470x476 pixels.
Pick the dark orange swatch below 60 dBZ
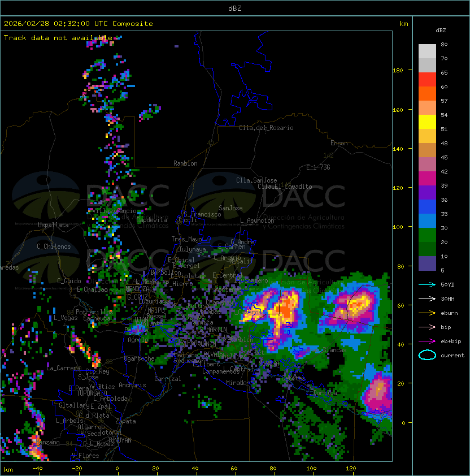click(x=427, y=93)
